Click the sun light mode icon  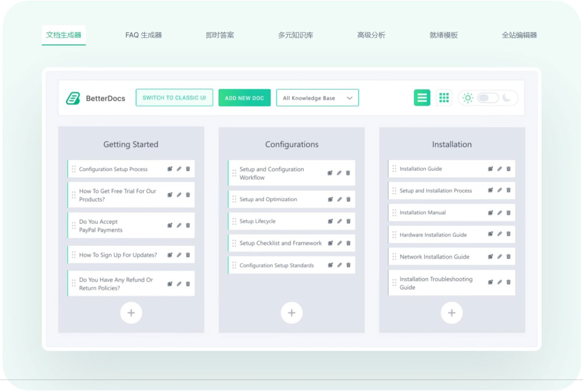[x=468, y=98]
